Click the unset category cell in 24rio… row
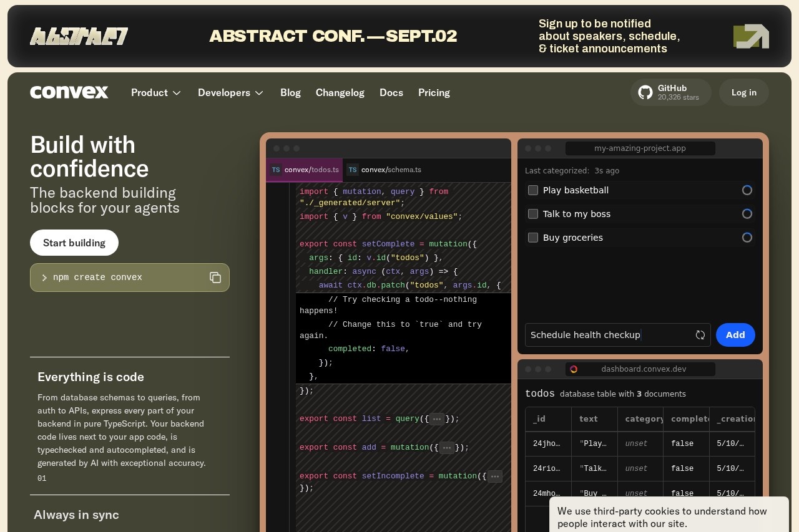 pyautogui.click(x=640, y=468)
